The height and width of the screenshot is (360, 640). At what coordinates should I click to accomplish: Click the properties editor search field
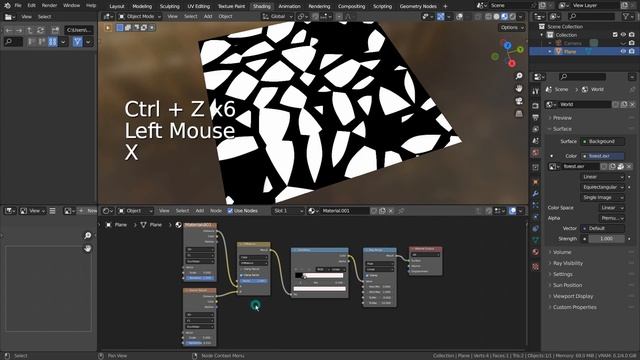(x=582, y=77)
